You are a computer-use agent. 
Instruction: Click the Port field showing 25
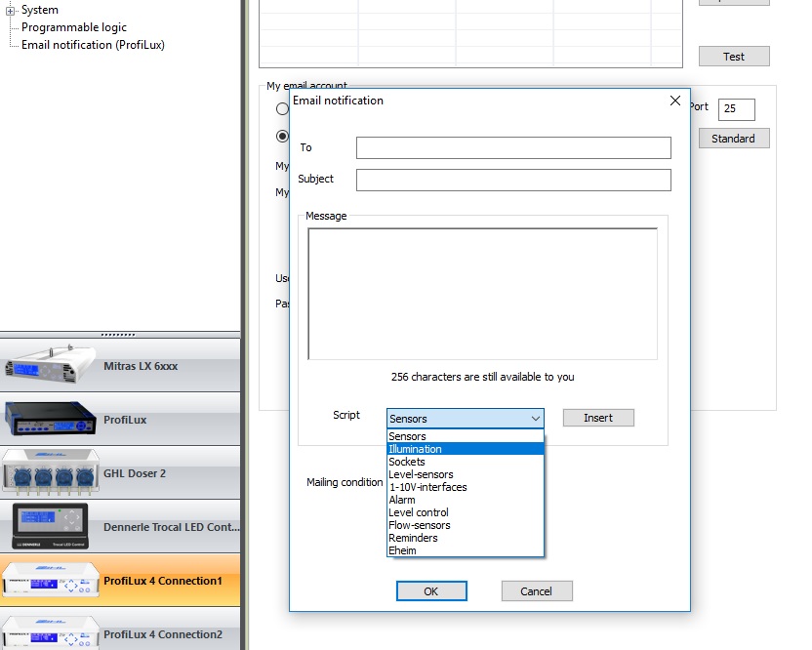(737, 109)
